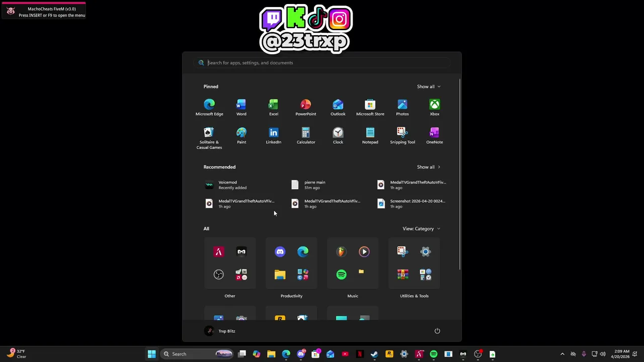This screenshot has height=362, width=644.
Task: Open weather widget showing 32°F Clear
Action: (17, 354)
